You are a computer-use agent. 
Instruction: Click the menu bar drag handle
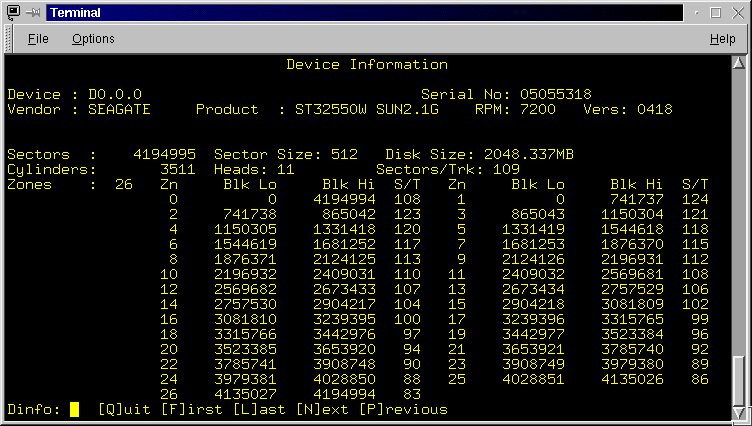pos(10,39)
